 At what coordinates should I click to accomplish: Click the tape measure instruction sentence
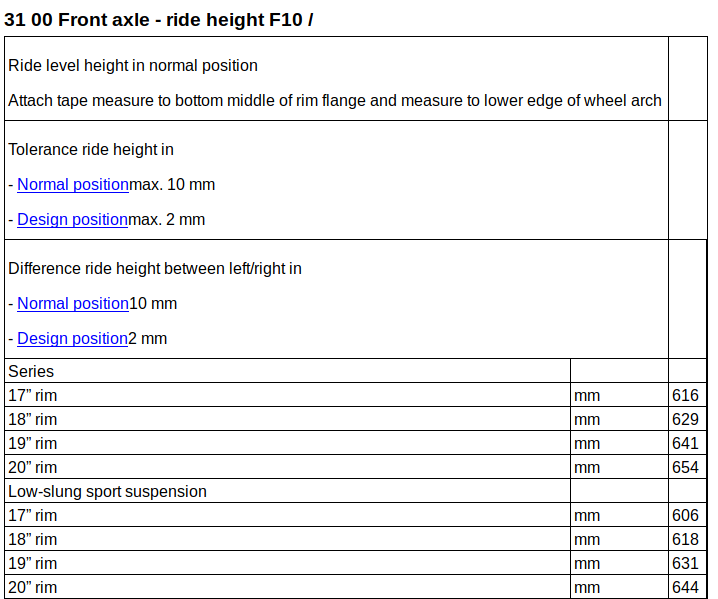pos(335,100)
